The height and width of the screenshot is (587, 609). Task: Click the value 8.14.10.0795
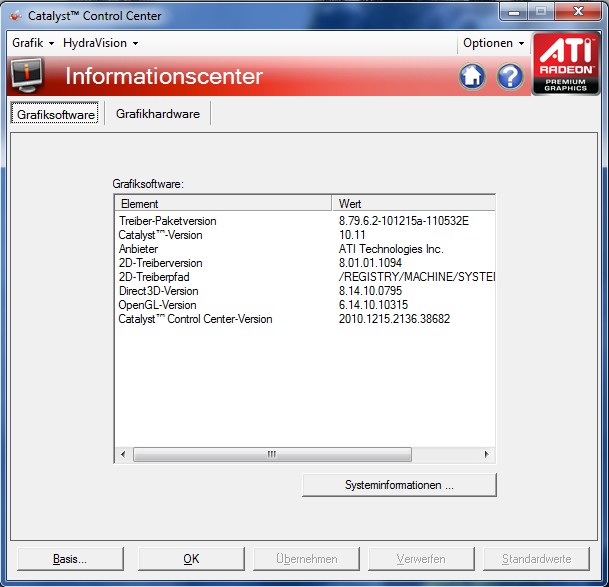[370, 291]
